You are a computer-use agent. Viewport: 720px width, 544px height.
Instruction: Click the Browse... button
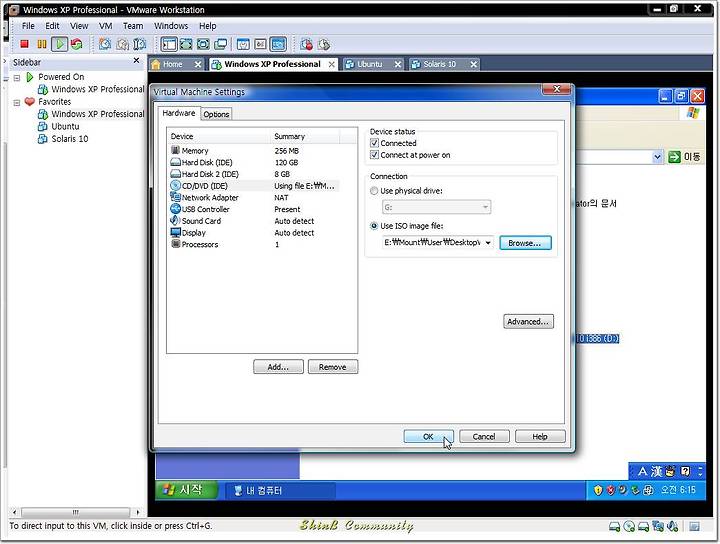click(525, 243)
